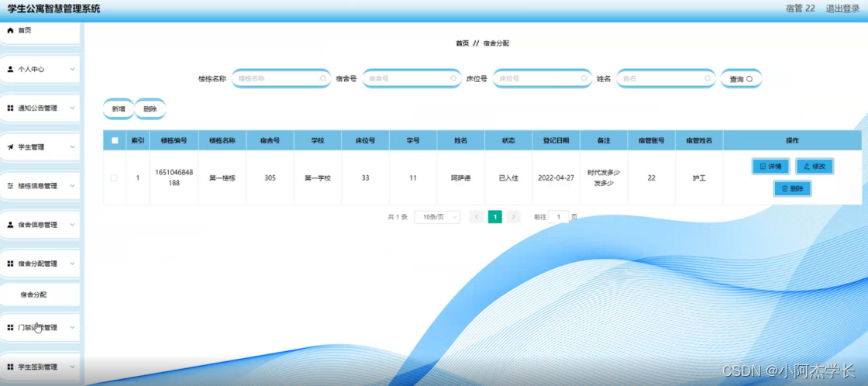
Task: Click the home icon beside 首页 in sidebar
Action: (10, 30)
